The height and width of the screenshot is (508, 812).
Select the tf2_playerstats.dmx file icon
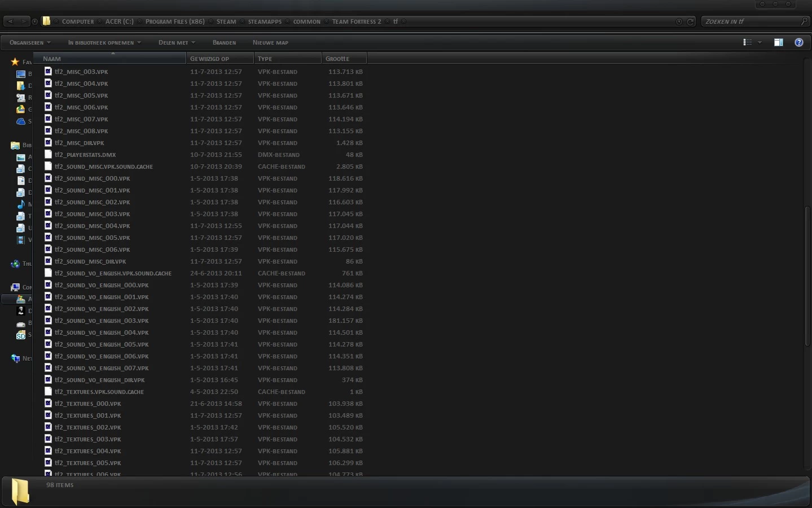click(48, 154)
